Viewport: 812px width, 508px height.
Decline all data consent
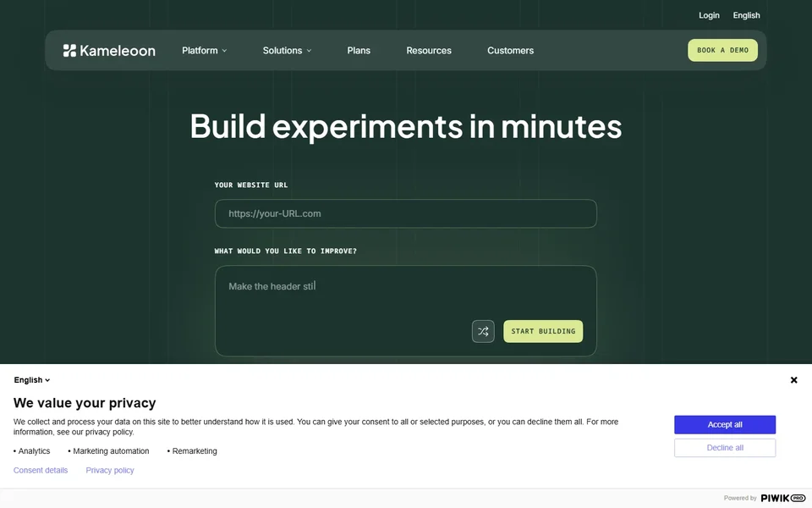725,448
